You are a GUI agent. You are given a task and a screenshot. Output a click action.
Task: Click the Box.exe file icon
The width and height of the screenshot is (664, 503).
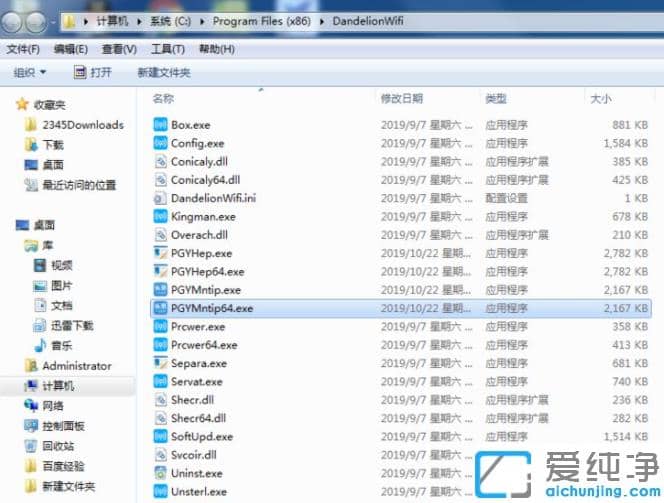tap(161, 125)
